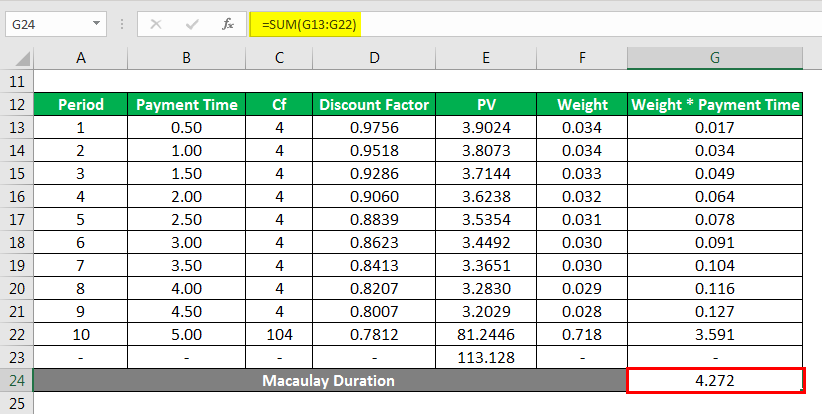Select discount factor cell 0.7812
The width and height of the screenshot is (822, 414).
[374, 334]
